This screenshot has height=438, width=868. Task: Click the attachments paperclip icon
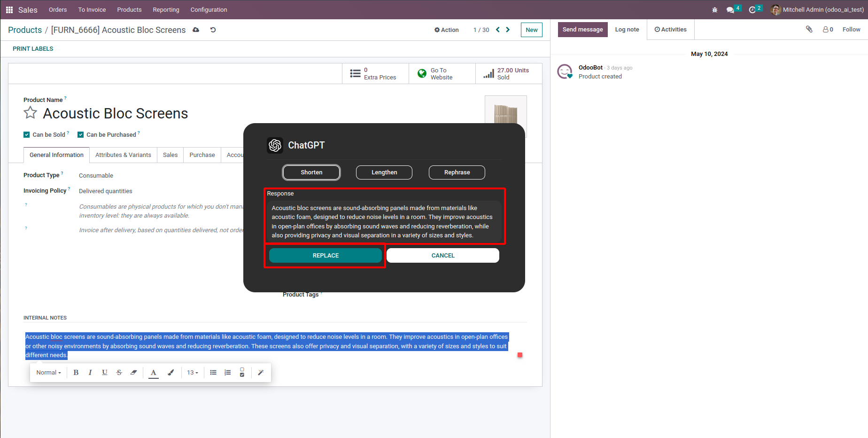coord(809,29)
